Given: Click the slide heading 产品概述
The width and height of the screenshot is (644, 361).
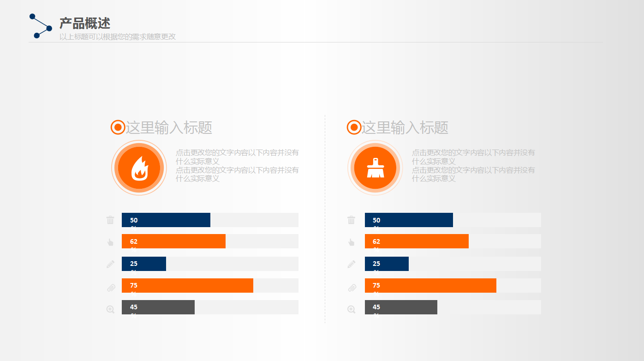Looking at the screenshot, I should point(85,23).
